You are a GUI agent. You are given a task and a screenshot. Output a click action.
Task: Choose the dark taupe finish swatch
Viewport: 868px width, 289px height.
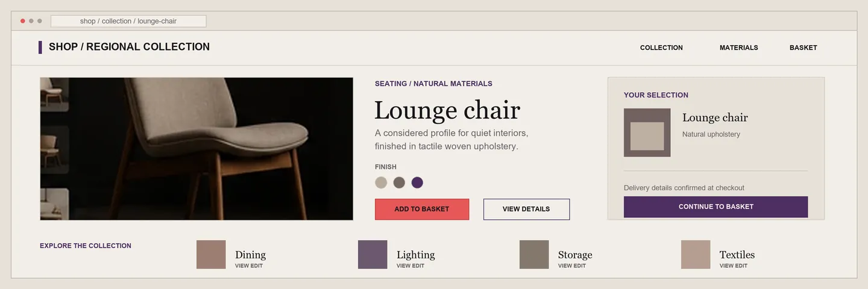399,182
